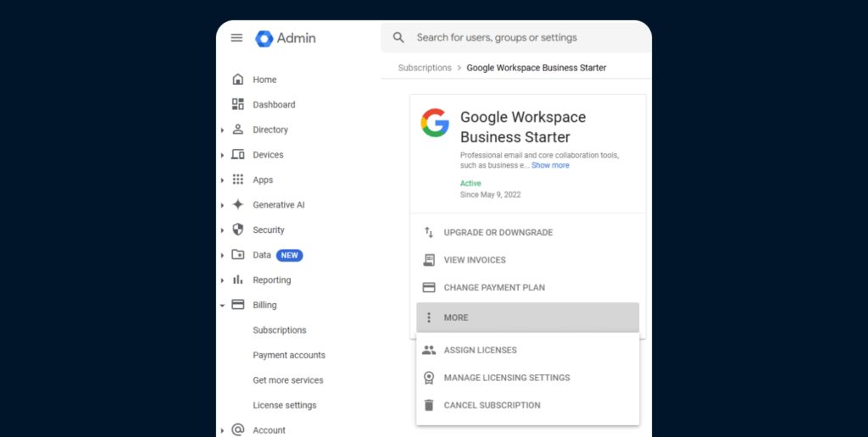The height and width of the screenshot is (437, 868).
Task: Expand the Apps section arrow
Action: coord(223,180)
